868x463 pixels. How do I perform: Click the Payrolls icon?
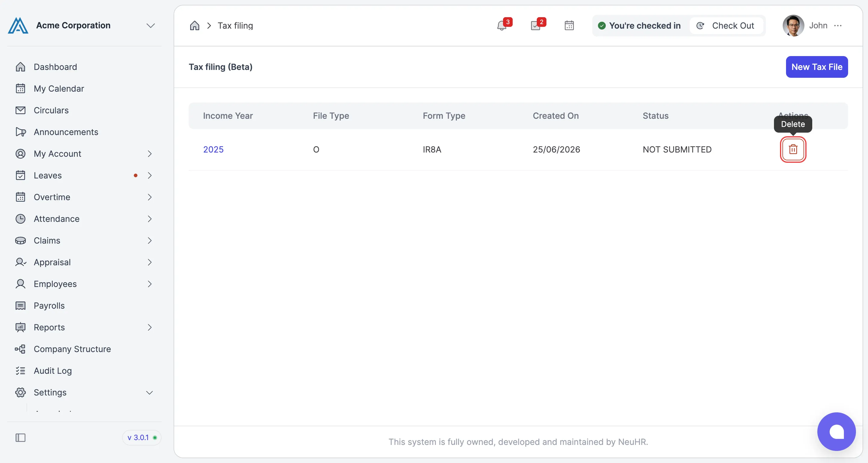point(20,306)
